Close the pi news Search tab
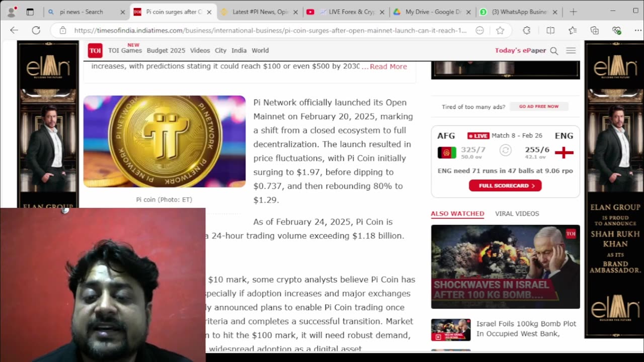 point(122,12)
